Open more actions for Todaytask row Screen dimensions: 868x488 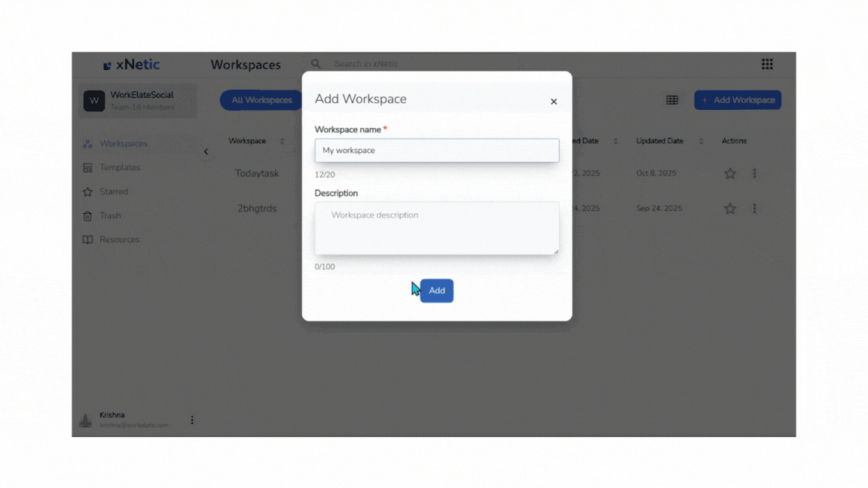tap(754, 173)
